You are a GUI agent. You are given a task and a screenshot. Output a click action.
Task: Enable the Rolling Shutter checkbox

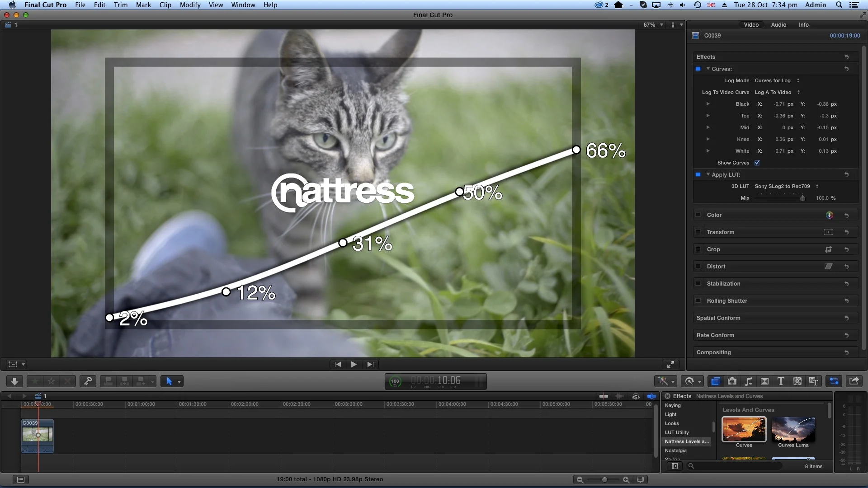point(698,301)
